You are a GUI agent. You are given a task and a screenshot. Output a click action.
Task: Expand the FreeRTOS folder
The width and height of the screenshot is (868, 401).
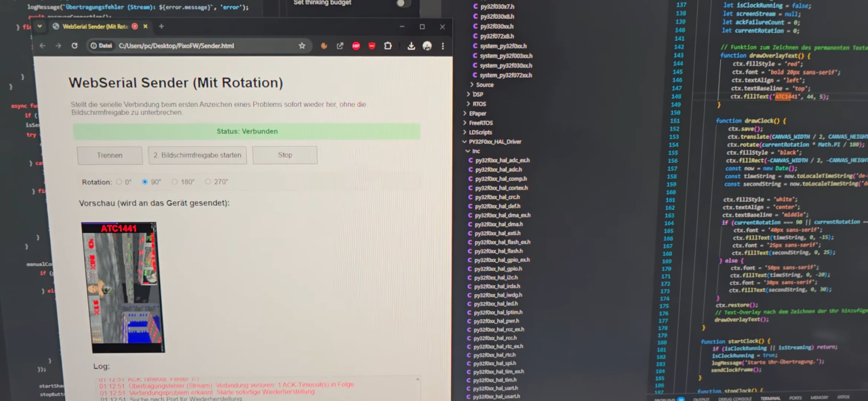(x=480, y=123)
